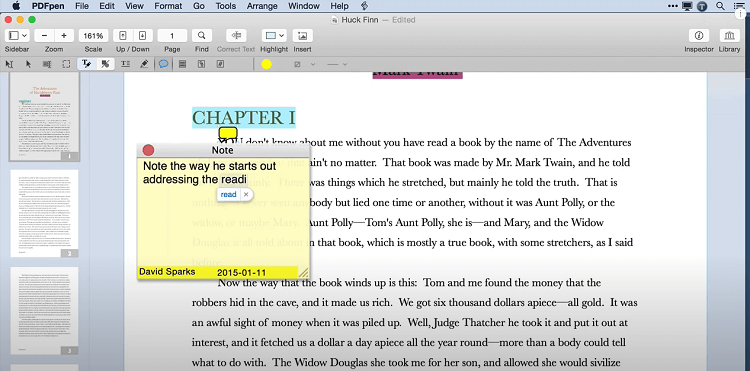Screen dimensions: 750x371
Task: Open the Apple menu
Action: (x=16, y=6)
